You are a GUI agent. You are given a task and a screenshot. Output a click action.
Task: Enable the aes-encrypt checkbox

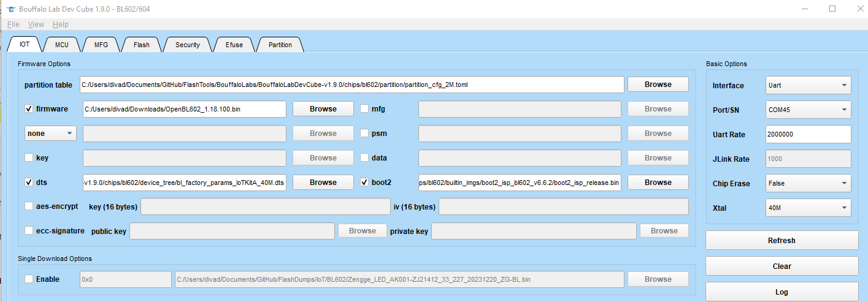click(x=29, y=206)
